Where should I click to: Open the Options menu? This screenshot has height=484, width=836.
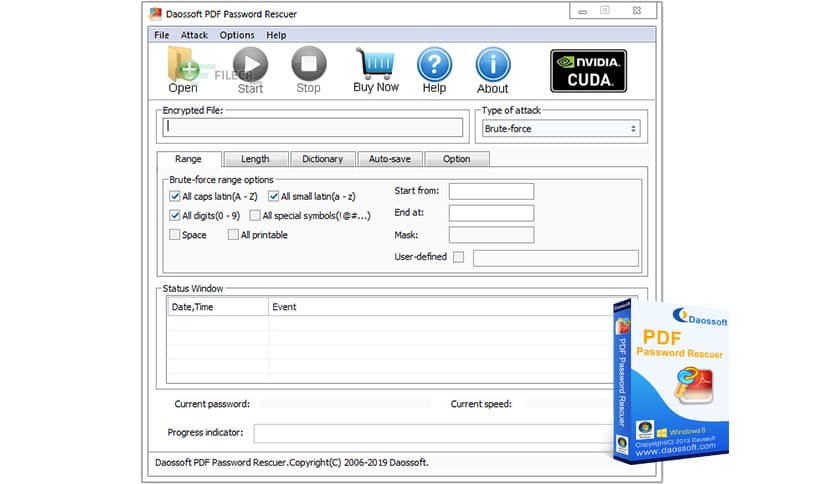click(x=237, y=35)
